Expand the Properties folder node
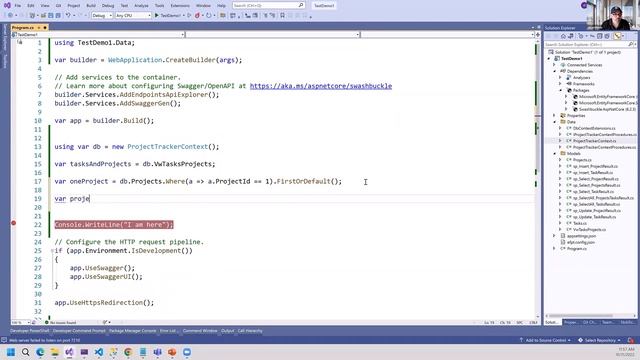640x360 pixels. (x=555, y=116)
